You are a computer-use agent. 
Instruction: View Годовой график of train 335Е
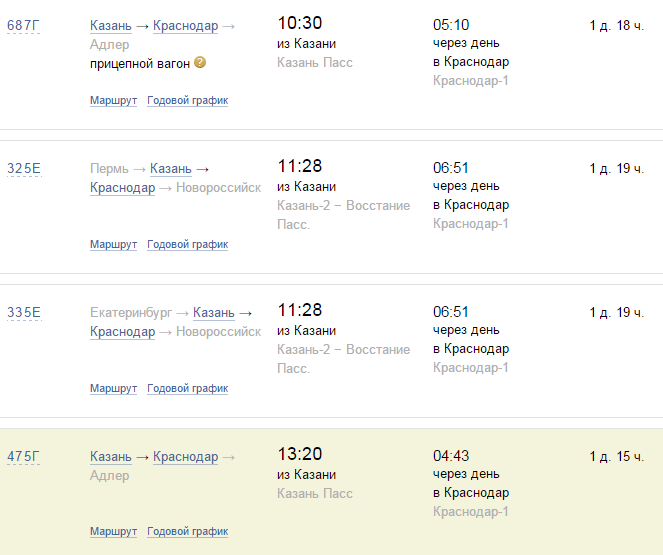coord(187,388)
